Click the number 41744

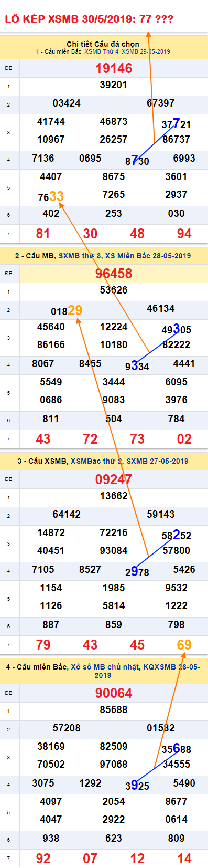click(x=51, y=121)
